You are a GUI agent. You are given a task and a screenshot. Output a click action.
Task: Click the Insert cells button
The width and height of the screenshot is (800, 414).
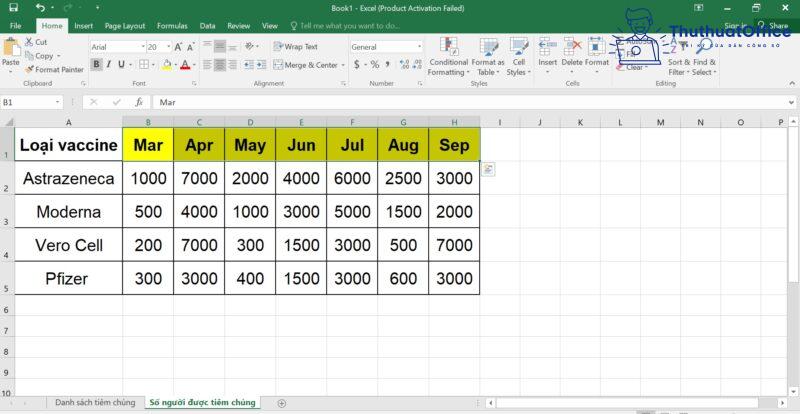tap(547, 56)
